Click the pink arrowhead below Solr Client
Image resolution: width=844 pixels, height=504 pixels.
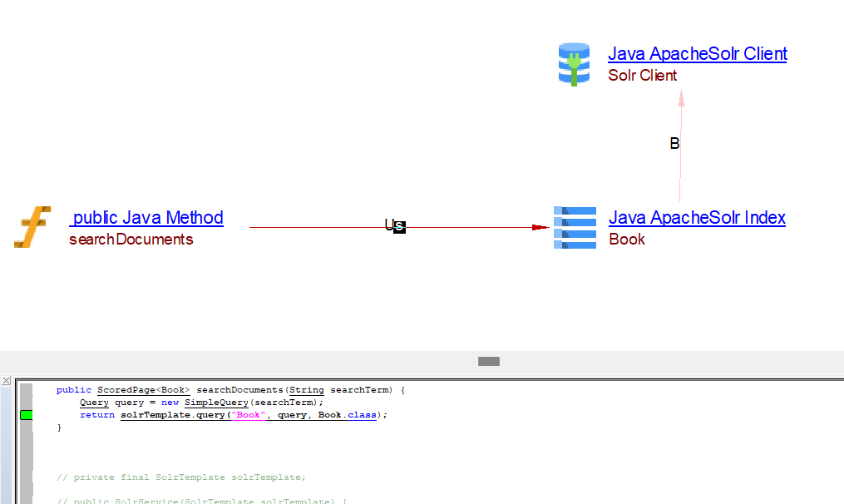pyautogui.click(x=681, y=98)
